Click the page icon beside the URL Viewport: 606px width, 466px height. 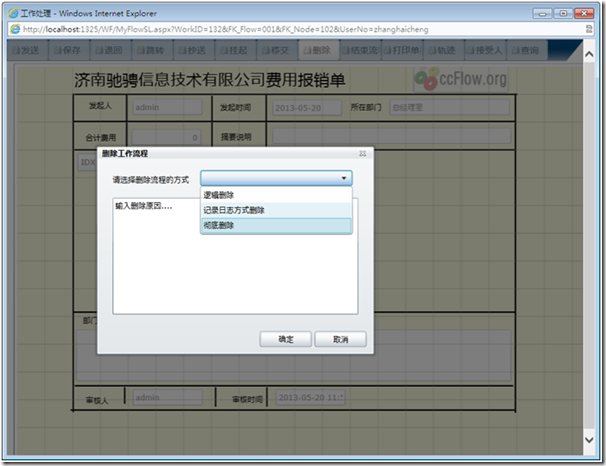[x=15, y=29]
